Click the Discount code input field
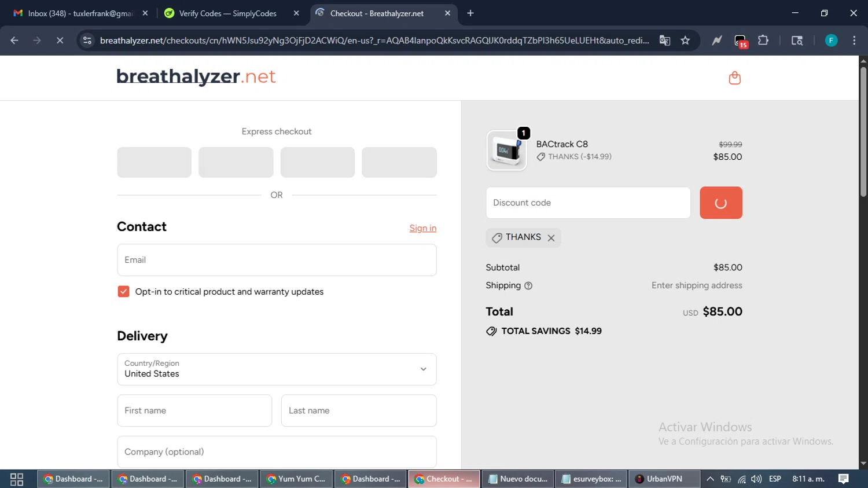This screenshot has height=488, width=868. pos(588,203)
